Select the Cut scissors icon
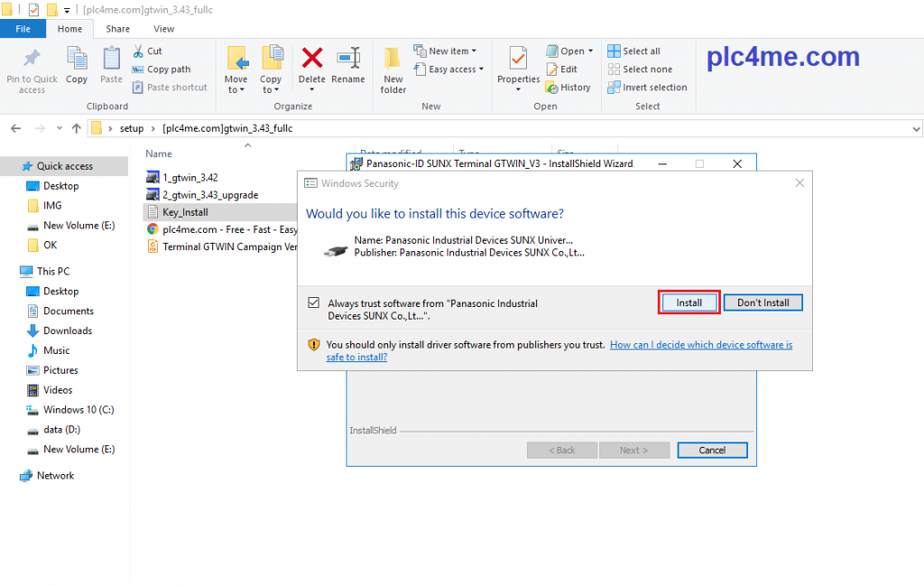 138,51
